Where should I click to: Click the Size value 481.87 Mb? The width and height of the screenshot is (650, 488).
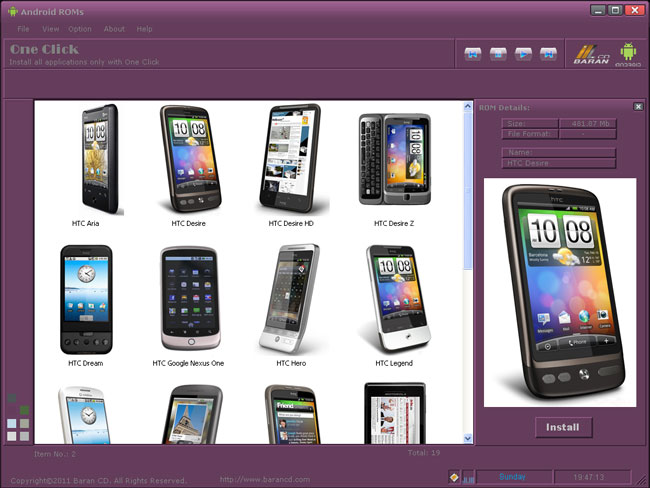(x=588, y=123)
